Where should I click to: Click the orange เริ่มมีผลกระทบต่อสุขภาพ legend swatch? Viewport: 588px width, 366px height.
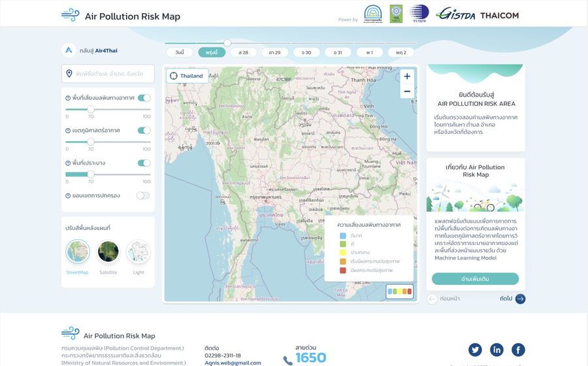coord(342,261)
